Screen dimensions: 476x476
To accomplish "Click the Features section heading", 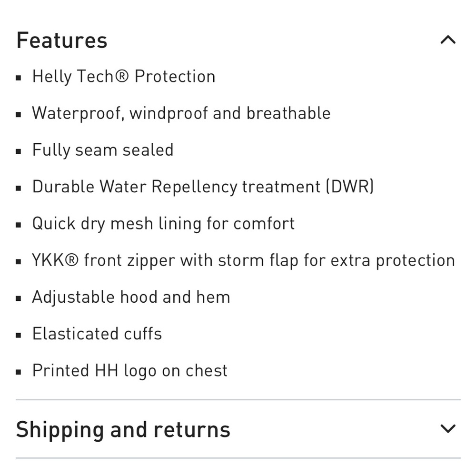I will (62, 40).
